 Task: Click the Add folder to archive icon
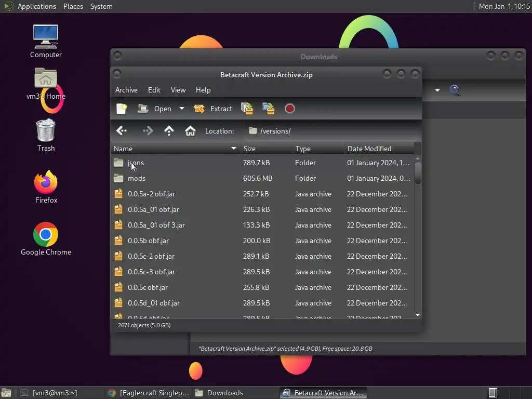pos(269,109)
